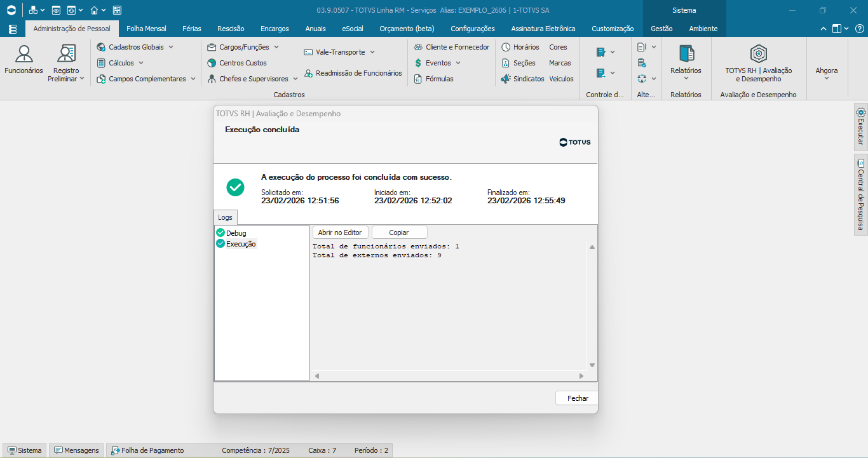Open Centros Custos from the ribbon

click(237, 63)
